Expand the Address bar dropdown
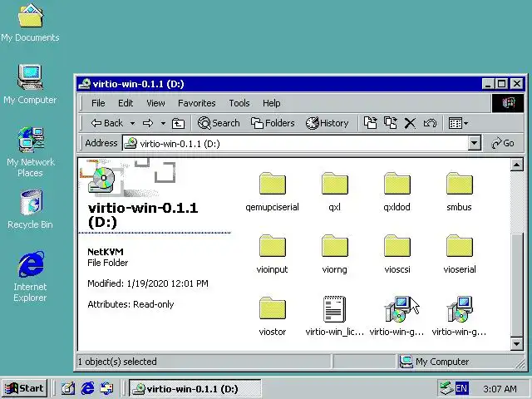Screen dimensions: 532x399 [475, 143]
